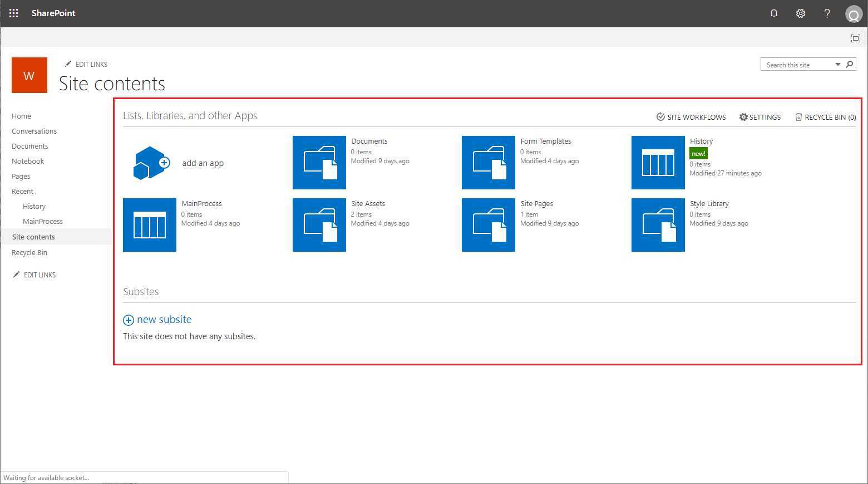This screenshot has width=868, height=484.
Task: Click the 'Lists, Libraries, and other Apps' heading
Action: click(x=190, y=115)
